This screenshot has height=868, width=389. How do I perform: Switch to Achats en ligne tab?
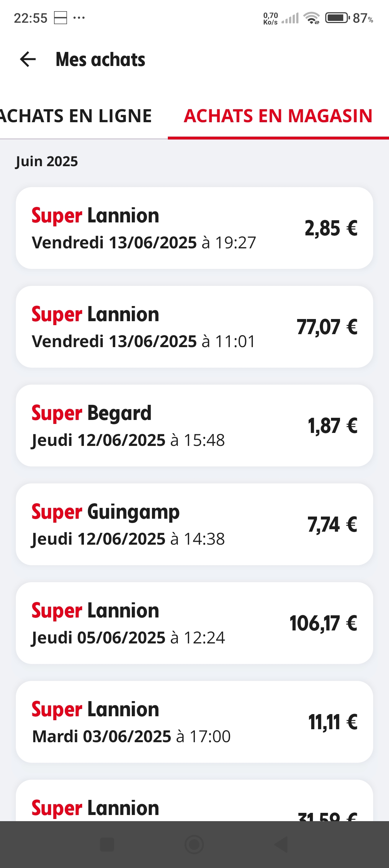coord(76,116)
